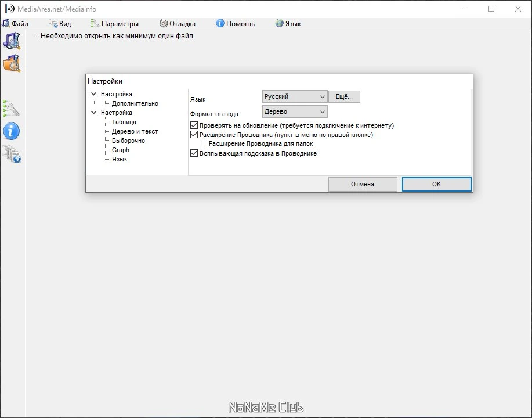Select Язык in settings tree
532x418 pixels.
click(120, 159)
